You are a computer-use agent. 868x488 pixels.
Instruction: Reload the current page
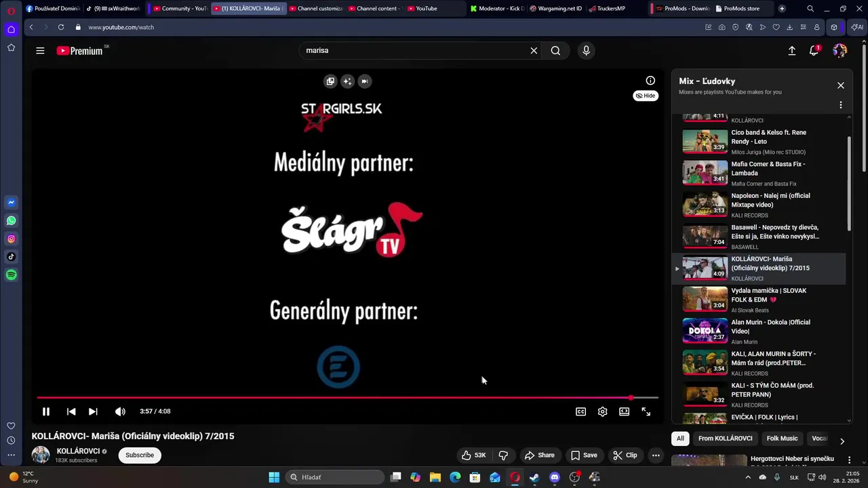[61, 27]
